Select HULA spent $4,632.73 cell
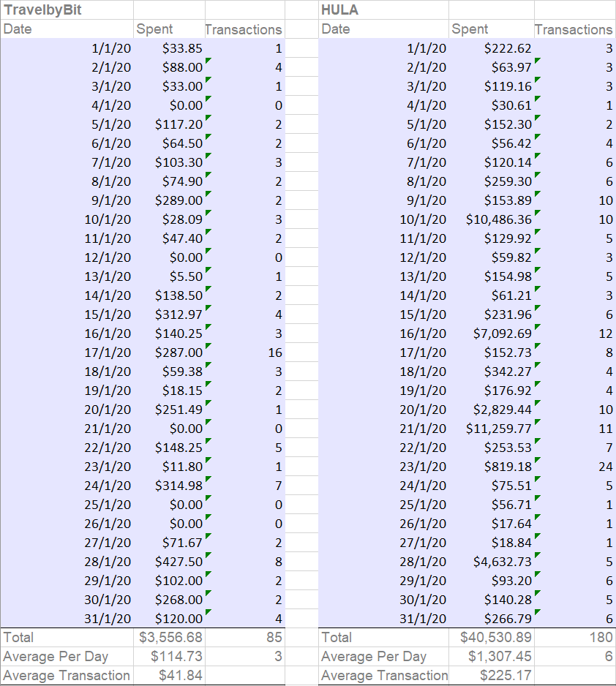 [x=492, y=562]
